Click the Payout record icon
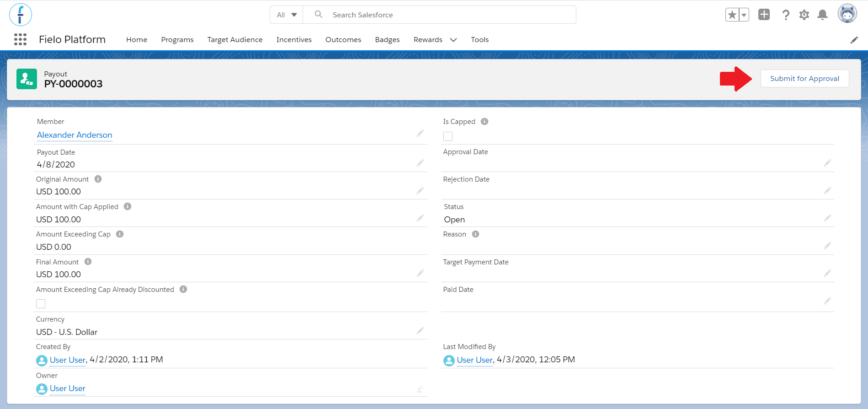This screenshot has height=409, width=868. pos(27,79)
